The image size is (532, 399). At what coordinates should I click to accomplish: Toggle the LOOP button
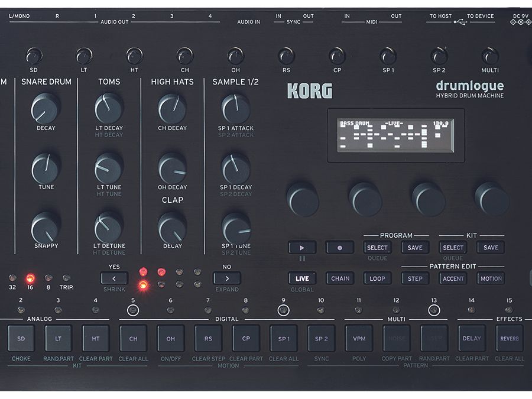[377, 278]
